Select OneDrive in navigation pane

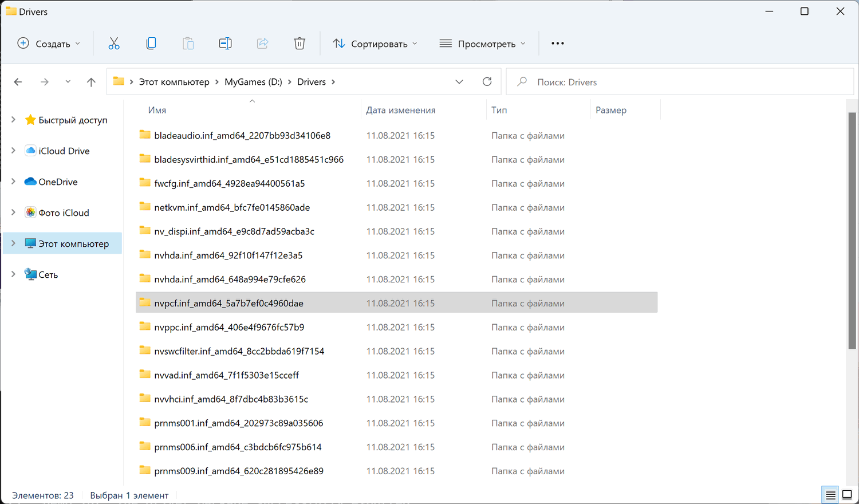(x=58, y=182)
